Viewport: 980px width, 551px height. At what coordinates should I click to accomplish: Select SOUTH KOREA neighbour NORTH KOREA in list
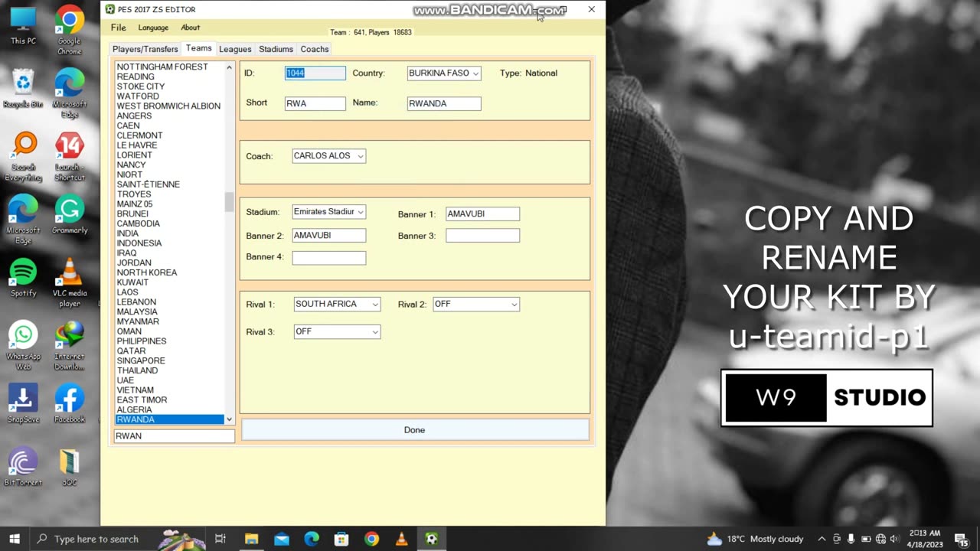[x=147, y=272]
